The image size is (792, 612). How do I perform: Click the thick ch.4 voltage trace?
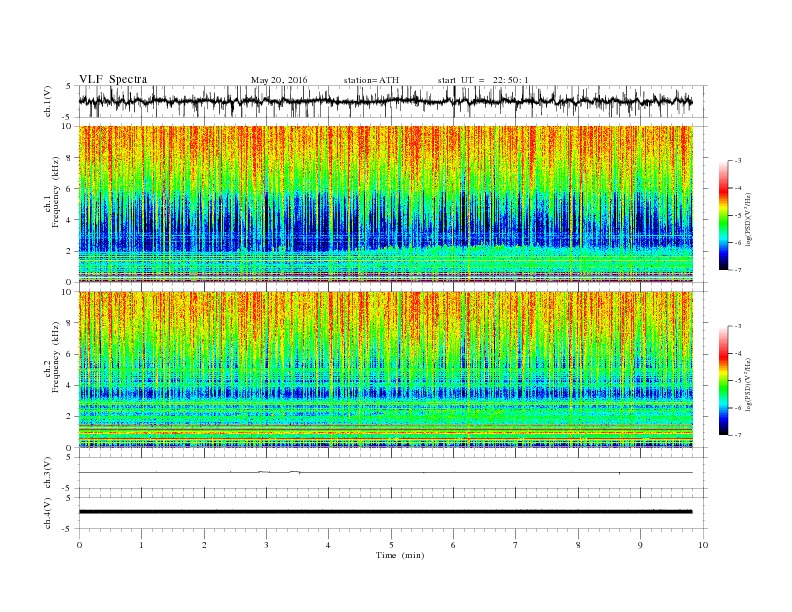(385, 512)
